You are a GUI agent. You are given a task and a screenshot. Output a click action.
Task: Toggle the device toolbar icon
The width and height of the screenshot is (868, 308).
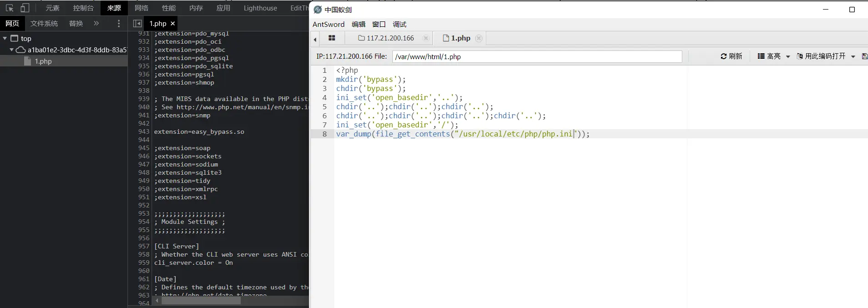[25, 8]
